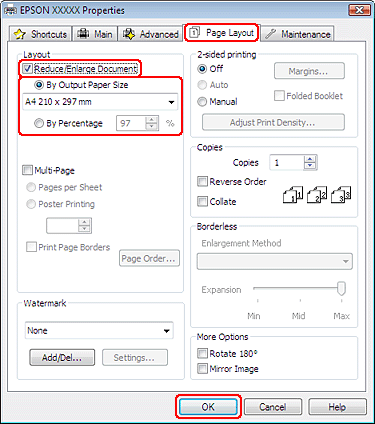The width and height of the screenshot is (375, 424).
Task: Select By Output Paper Size option
Action: click(x=39, y=85)
